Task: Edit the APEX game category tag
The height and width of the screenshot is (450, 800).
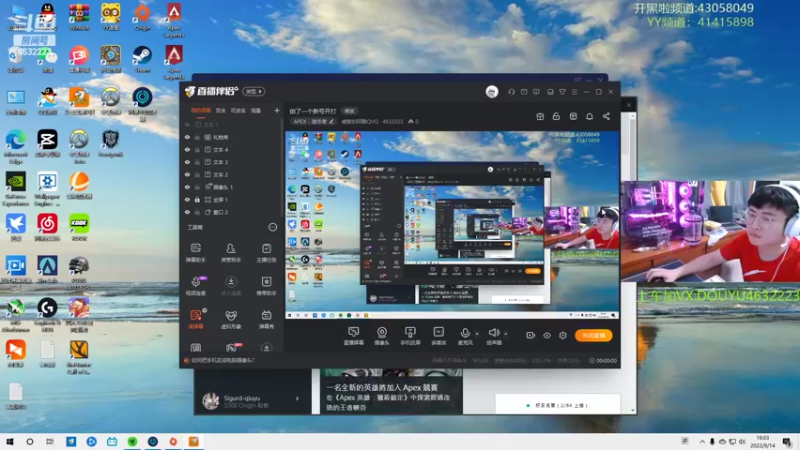Action: (314, 121)
